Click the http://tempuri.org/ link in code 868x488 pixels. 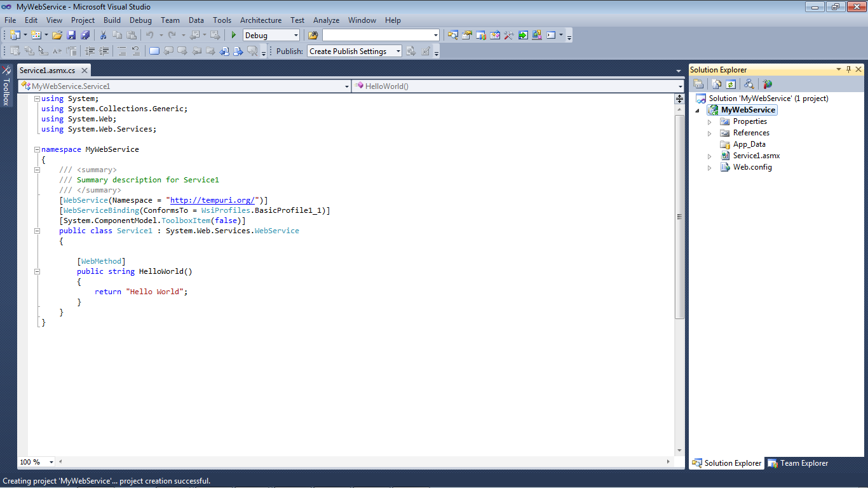[212, 200]
